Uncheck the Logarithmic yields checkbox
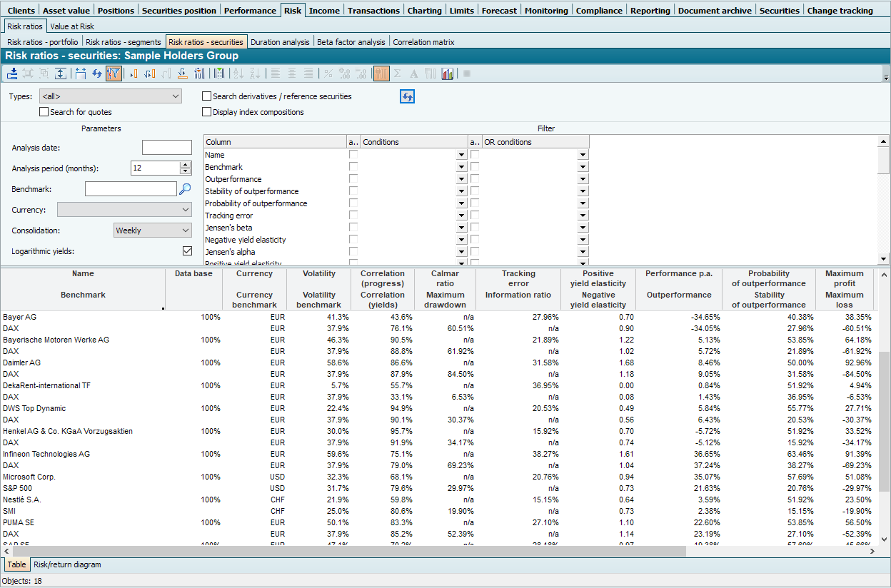This screenshot has height=588, width=891. 187,251
